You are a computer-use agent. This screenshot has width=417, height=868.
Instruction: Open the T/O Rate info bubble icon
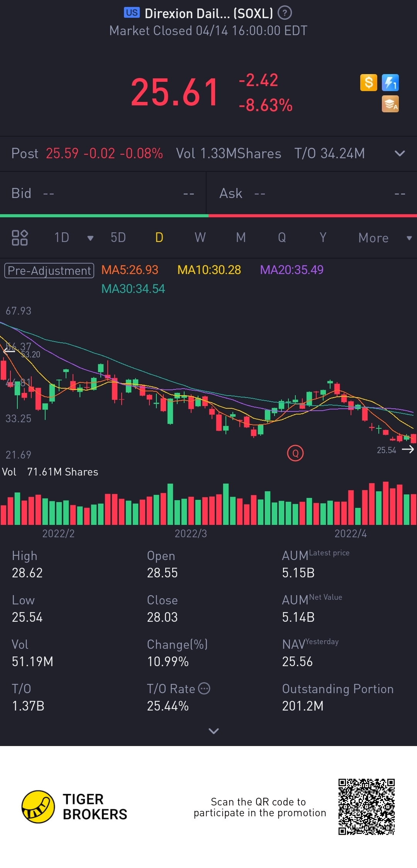point(204,688)
